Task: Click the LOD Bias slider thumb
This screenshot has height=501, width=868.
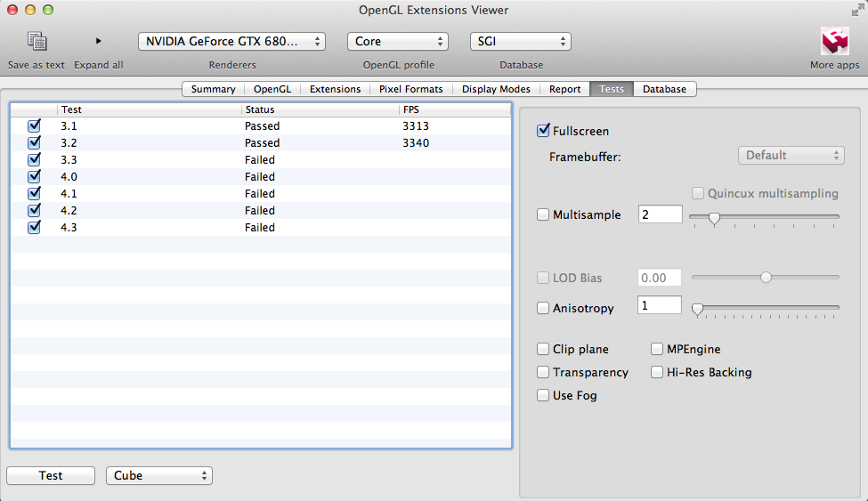Action: [766, 277]
